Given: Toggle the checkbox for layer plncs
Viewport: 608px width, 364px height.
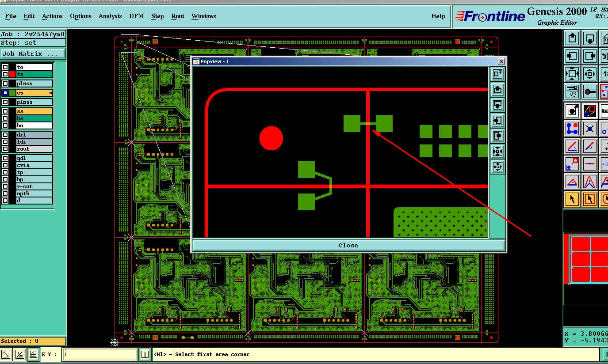Looking at the screenshot, I should click(5, 83).
